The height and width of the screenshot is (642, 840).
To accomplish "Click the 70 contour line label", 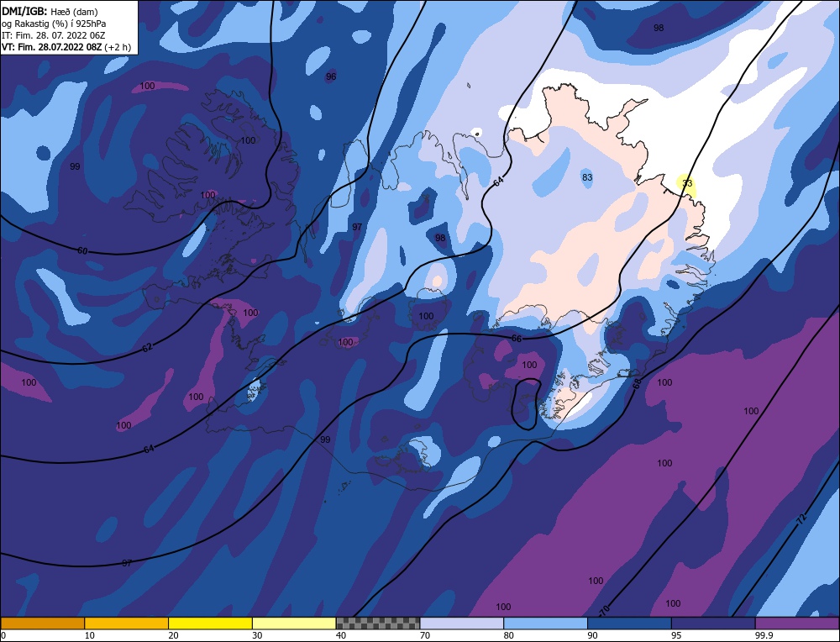I will coord(605,610).
